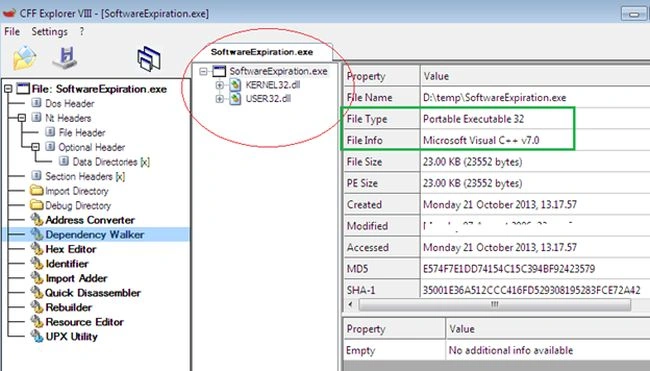
Task: Select the No additional info available cell
Action: (511, 350)
